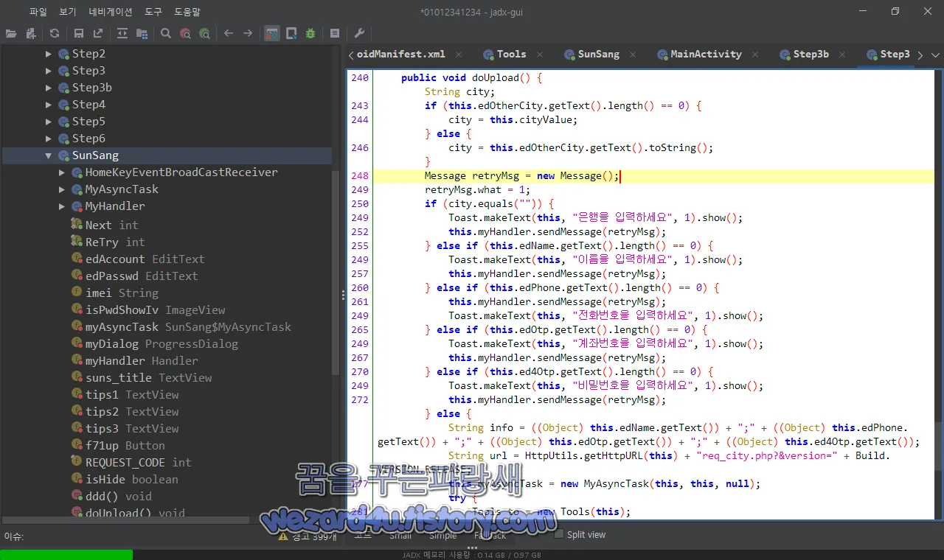The height and width of the screenshot is (560, 944).
Task: Expand HomeKeyEventBroadCastReceiver inner class
Action: tap(62, 172)
